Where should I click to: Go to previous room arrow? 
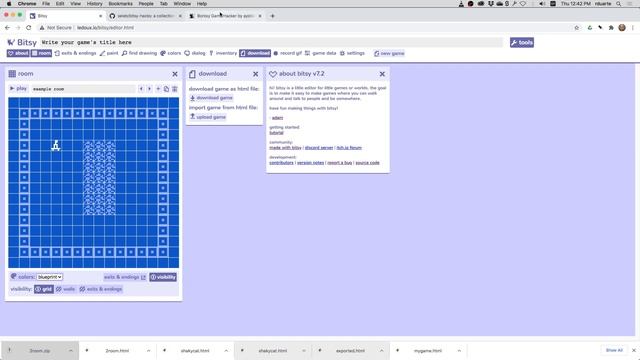141,89
